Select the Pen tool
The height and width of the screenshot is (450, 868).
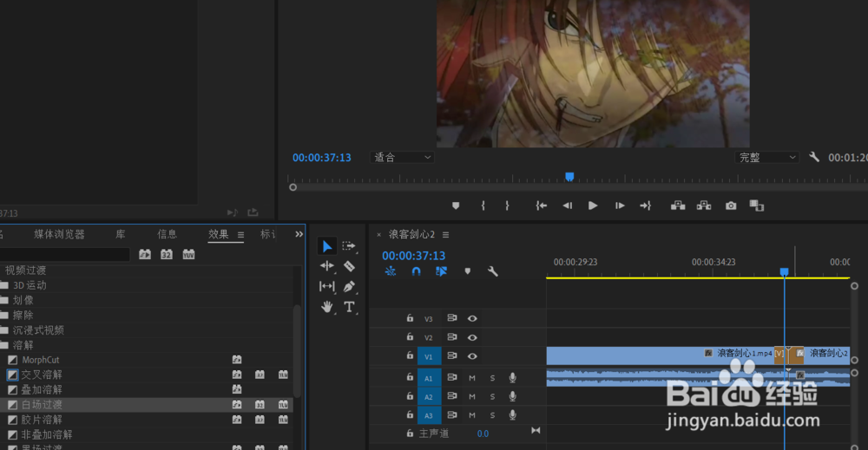(349, 286)
